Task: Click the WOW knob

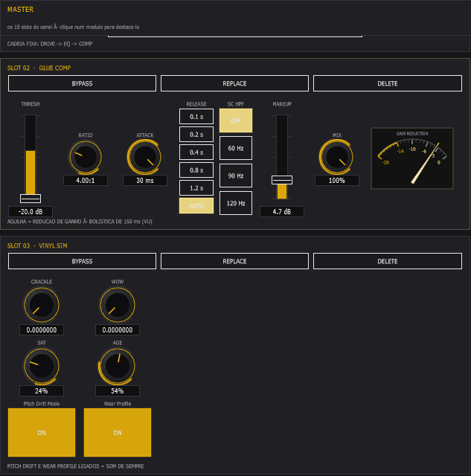Action: click(x=118, y=305)
